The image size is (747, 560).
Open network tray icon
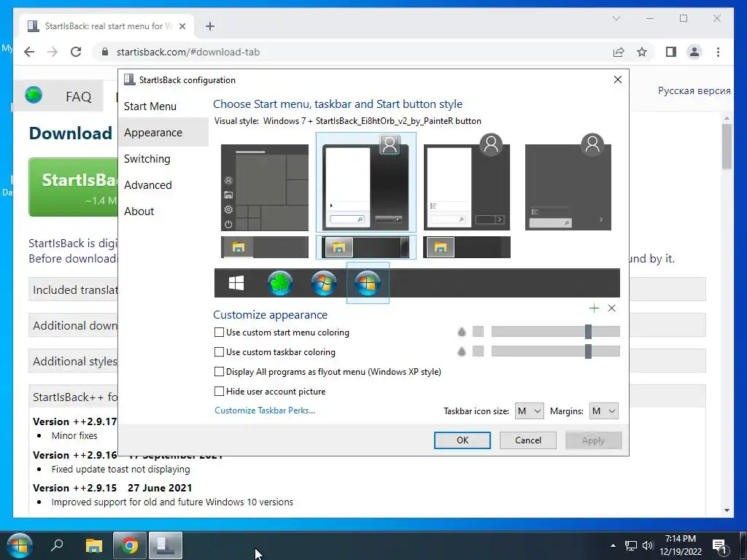tap(631, 545)
